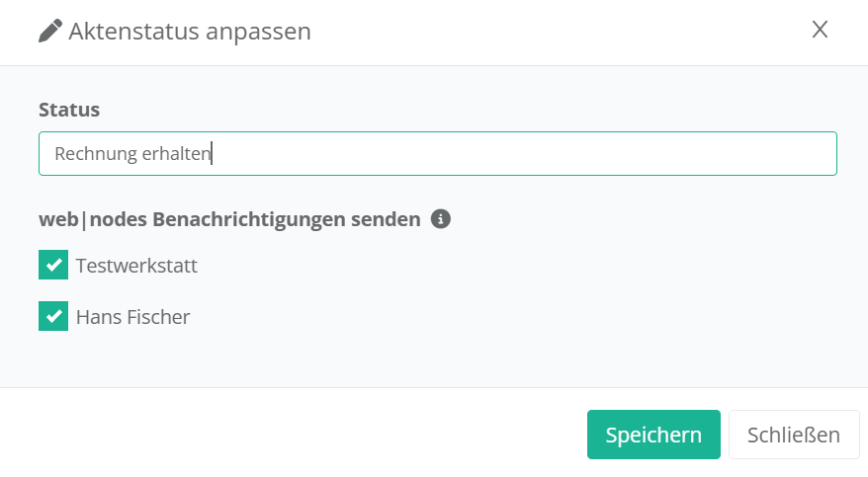The image size is (868, 477).
Task: Click the blank header area right of the title
Action: (x=554, y=32)
